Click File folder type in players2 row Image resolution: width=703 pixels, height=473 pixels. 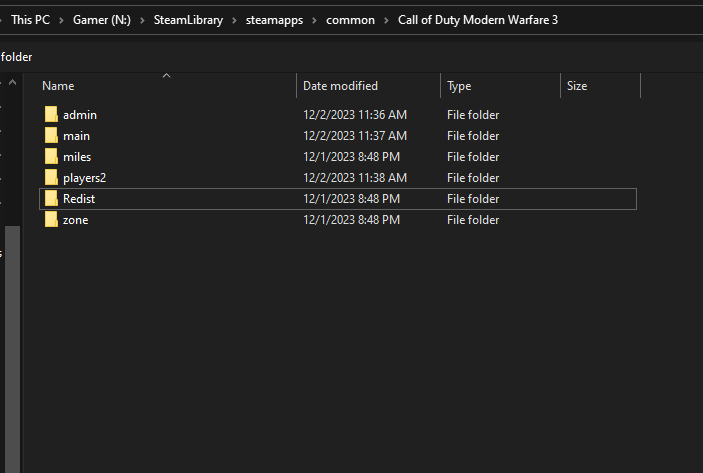point(473,178)
